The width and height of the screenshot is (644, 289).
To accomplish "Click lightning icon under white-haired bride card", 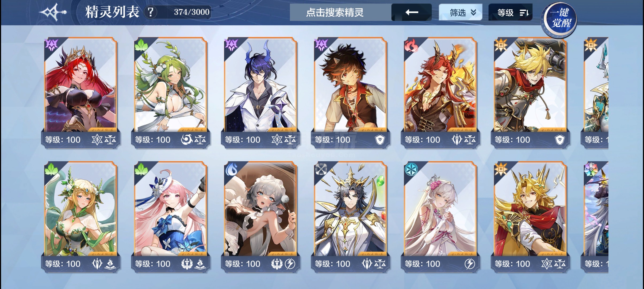I will pyautogui.click(x=470, y=264).
